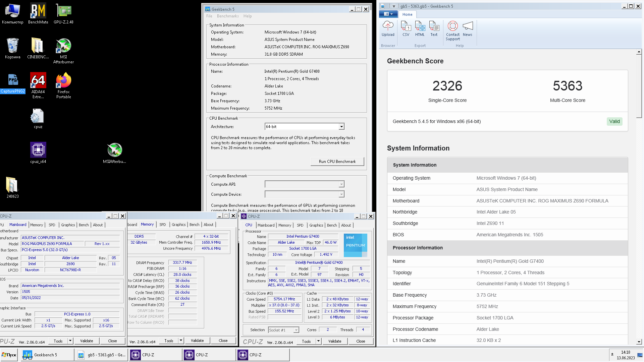Select the Home ribbon tab
The width and height of the screenshot is (644, 362).
tap(407, 14)
